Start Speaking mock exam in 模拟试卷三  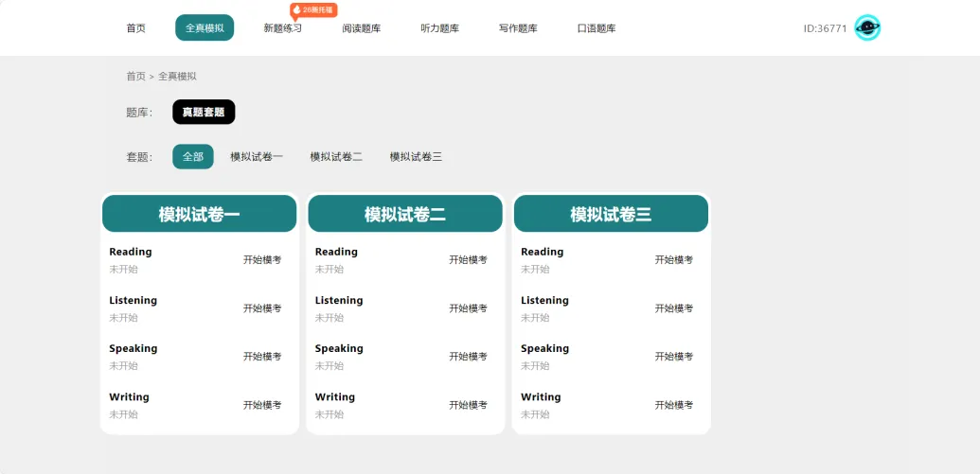tap(674, 356)
